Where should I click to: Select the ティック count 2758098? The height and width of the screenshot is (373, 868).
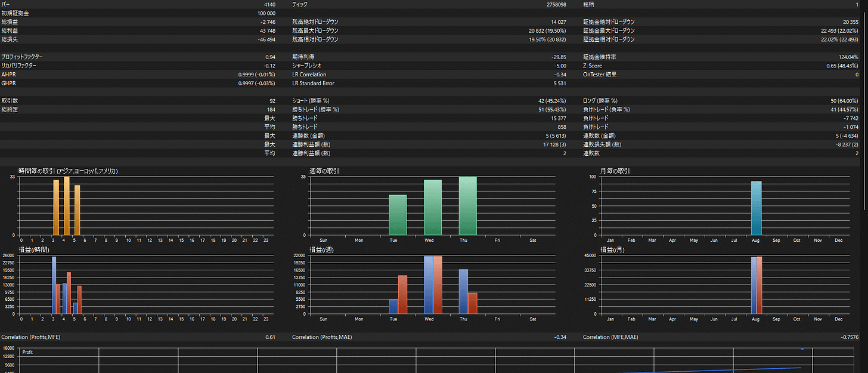tap(556, 4)
